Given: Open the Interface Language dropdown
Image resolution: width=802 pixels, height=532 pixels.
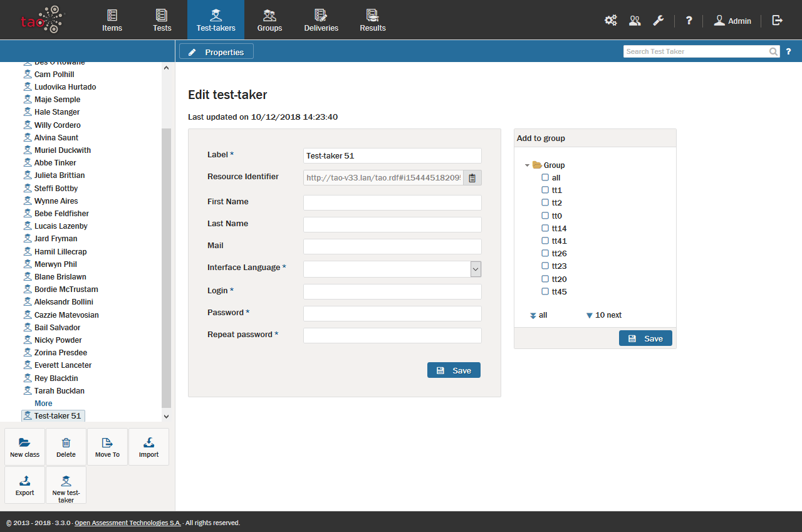Looking at the screenshot, I should pyautogui.click(x=476, y=269).
